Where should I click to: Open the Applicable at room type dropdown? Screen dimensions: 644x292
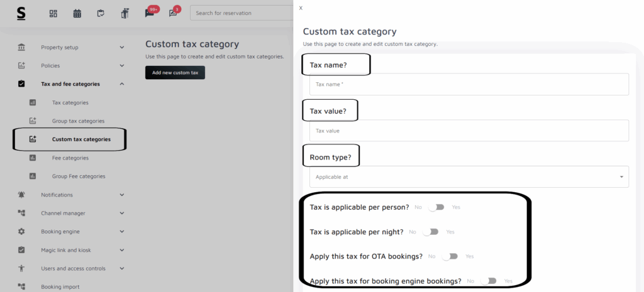469,177
